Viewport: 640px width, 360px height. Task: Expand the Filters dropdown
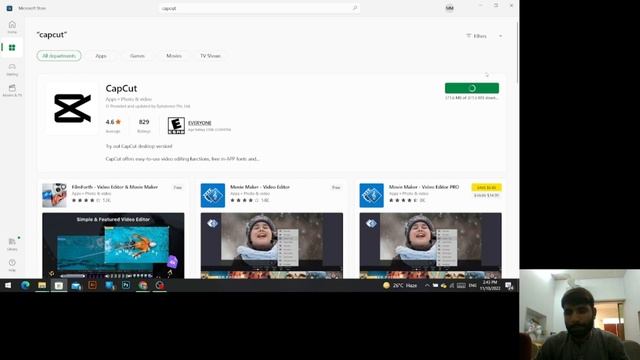(x=484, y=36)
